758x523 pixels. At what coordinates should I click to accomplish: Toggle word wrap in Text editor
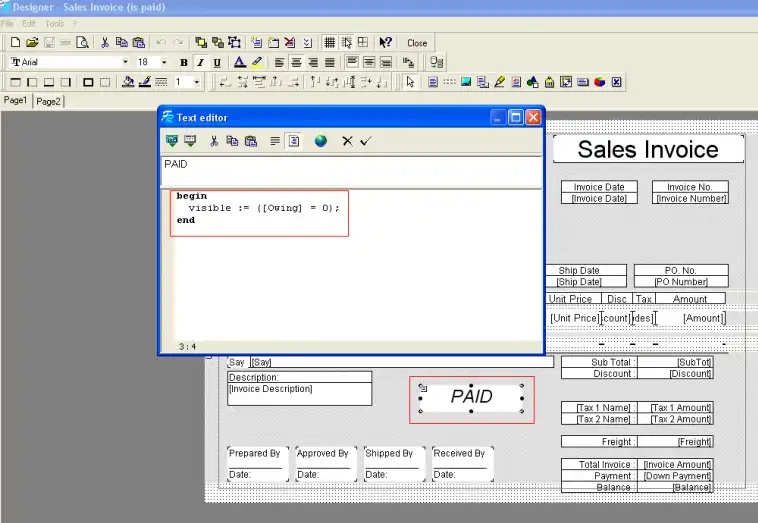[275, 141]
